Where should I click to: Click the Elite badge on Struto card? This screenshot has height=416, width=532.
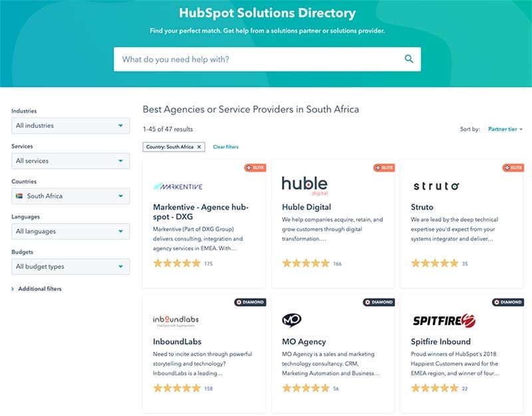[513, 168]
